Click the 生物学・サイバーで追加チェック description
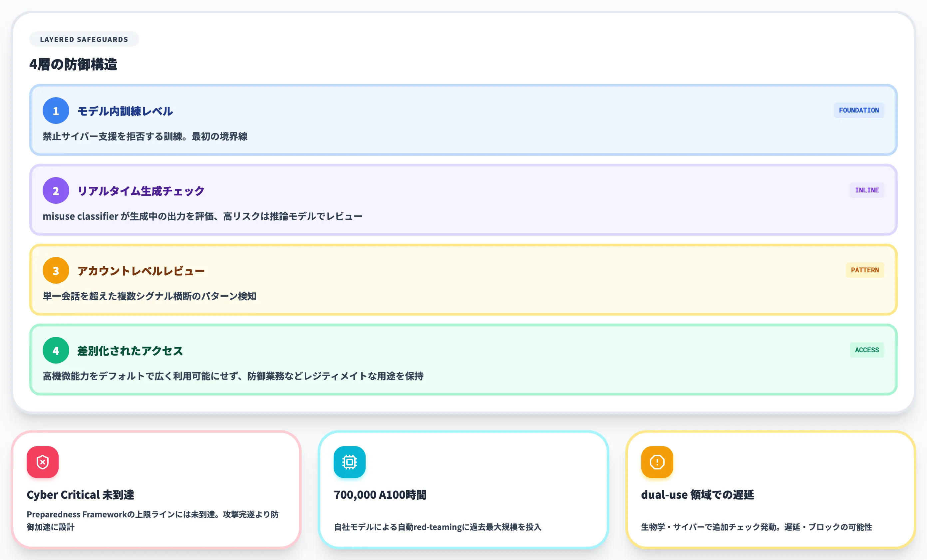The image size is (927, 560). point(756,527)
